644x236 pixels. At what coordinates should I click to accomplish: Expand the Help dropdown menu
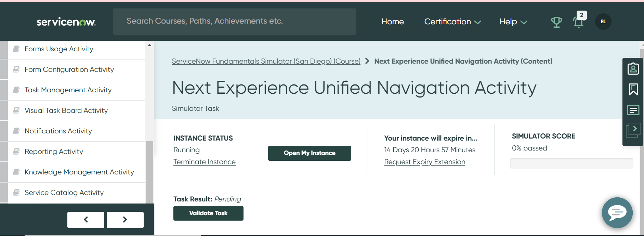coord(513,22)
